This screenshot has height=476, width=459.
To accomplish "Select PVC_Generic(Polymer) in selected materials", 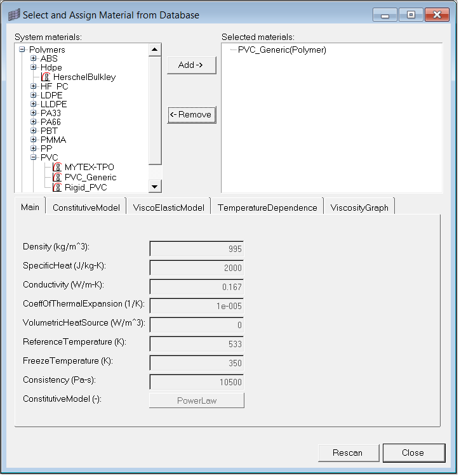I will coord(282,50).
